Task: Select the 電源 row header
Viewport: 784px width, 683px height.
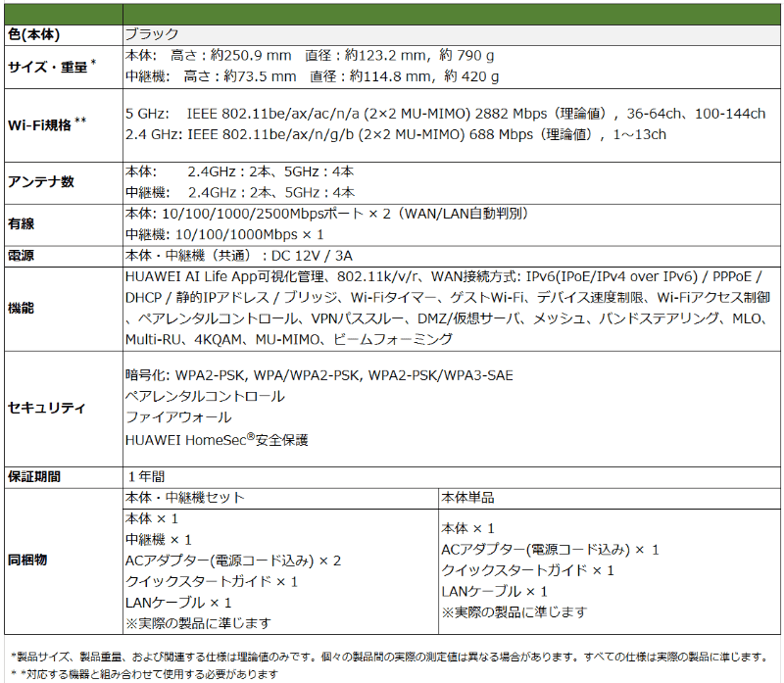Action: coord(21,256)
